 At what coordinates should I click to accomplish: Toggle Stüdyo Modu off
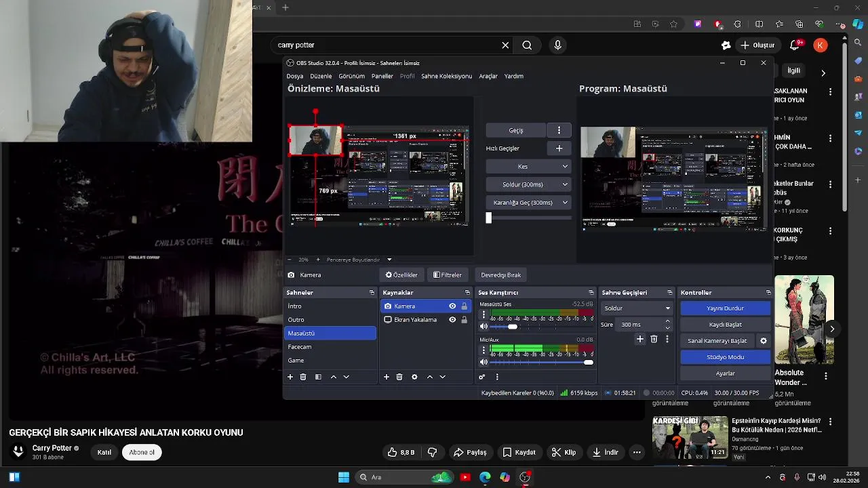point(726,357)
